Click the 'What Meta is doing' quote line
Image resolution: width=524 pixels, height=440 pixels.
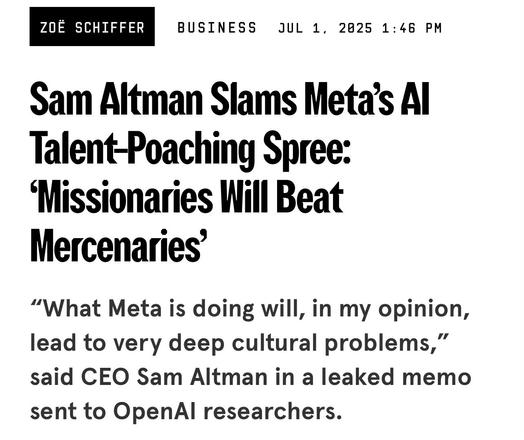(251, 309)
